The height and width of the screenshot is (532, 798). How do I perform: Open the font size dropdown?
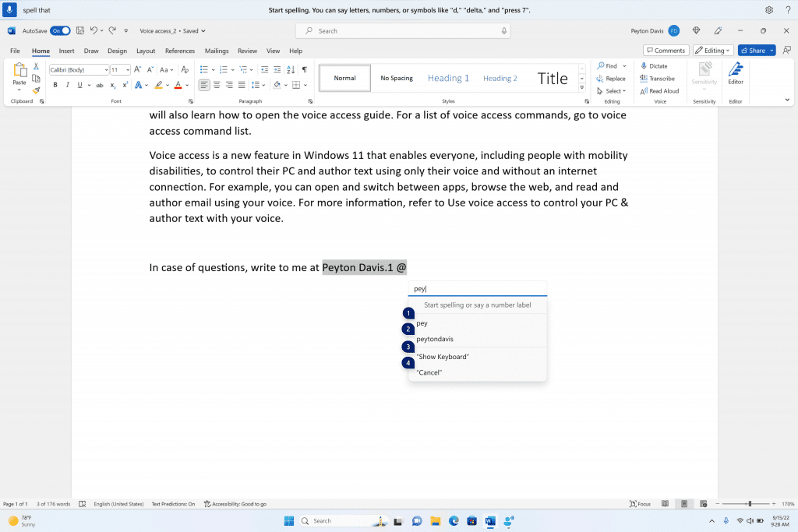coord(126,69)
